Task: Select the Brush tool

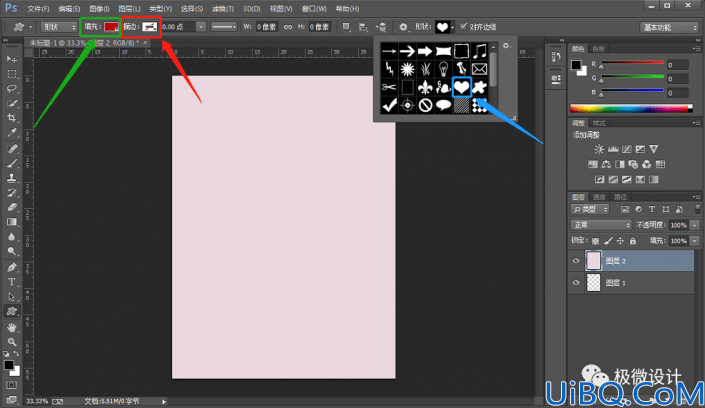Action: (12, 163)
